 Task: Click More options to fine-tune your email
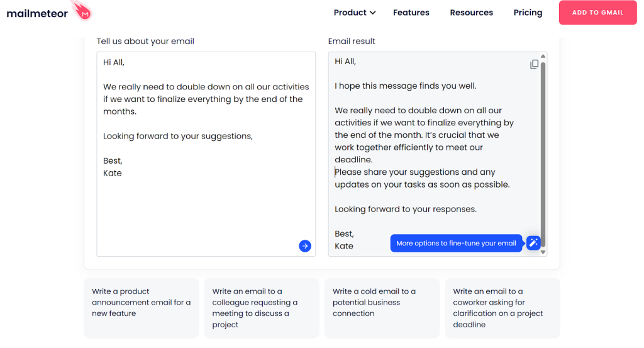[456, 244]
